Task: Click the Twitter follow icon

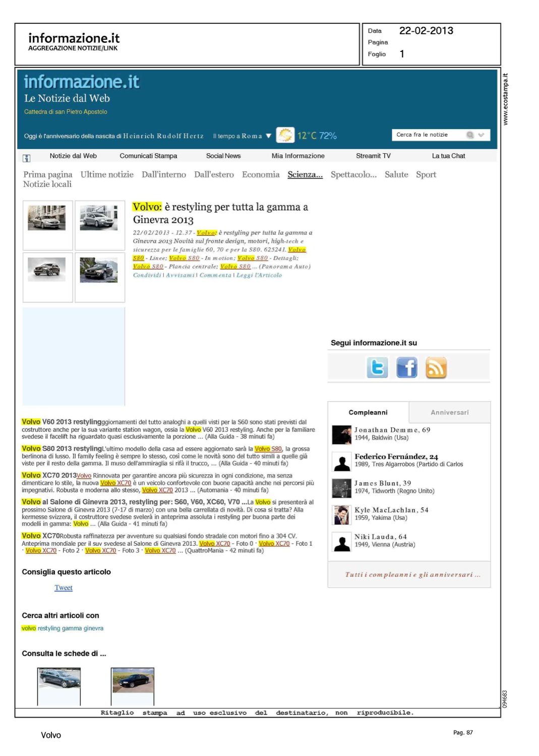Action: (x=377, y=367)
